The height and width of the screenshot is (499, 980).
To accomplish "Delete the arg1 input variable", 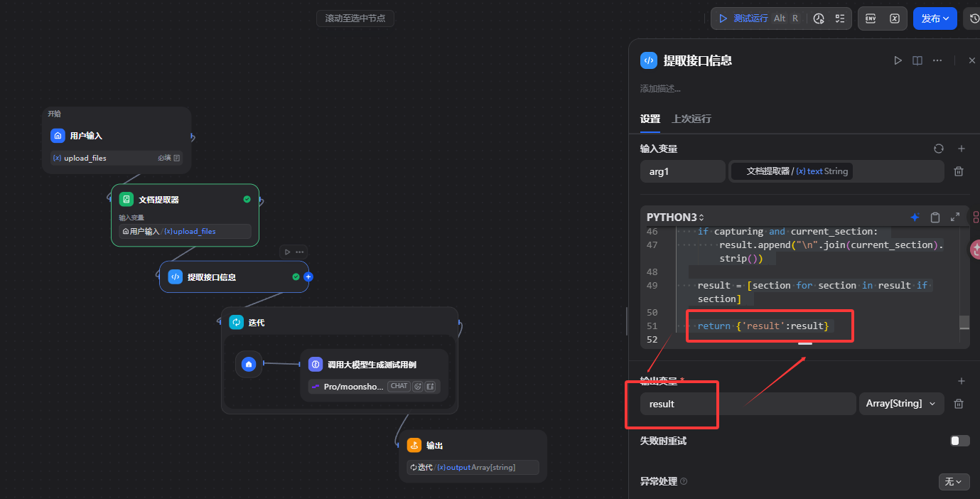I will click(959, 171).
